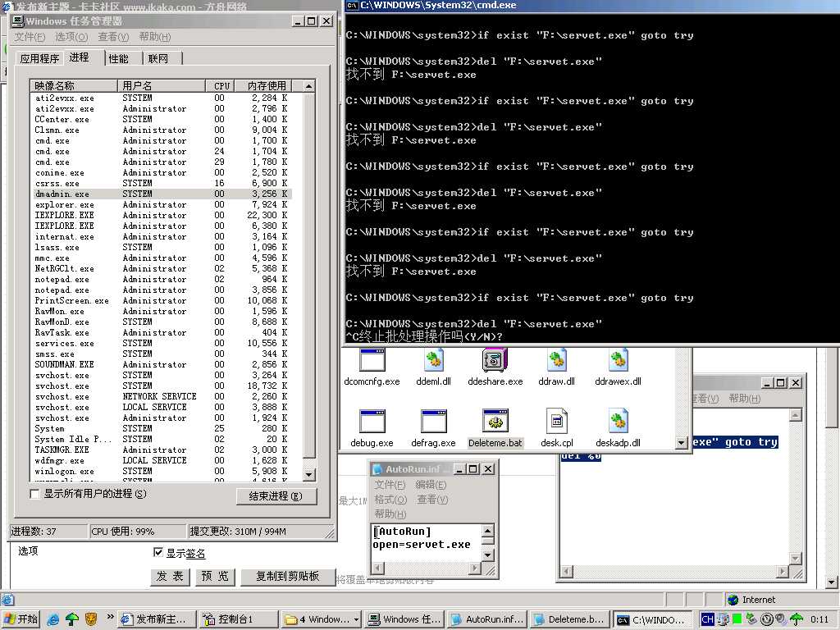Open 帮助 menu in Task Manager
The image size is (840, 630).
(x=155, y=36)
